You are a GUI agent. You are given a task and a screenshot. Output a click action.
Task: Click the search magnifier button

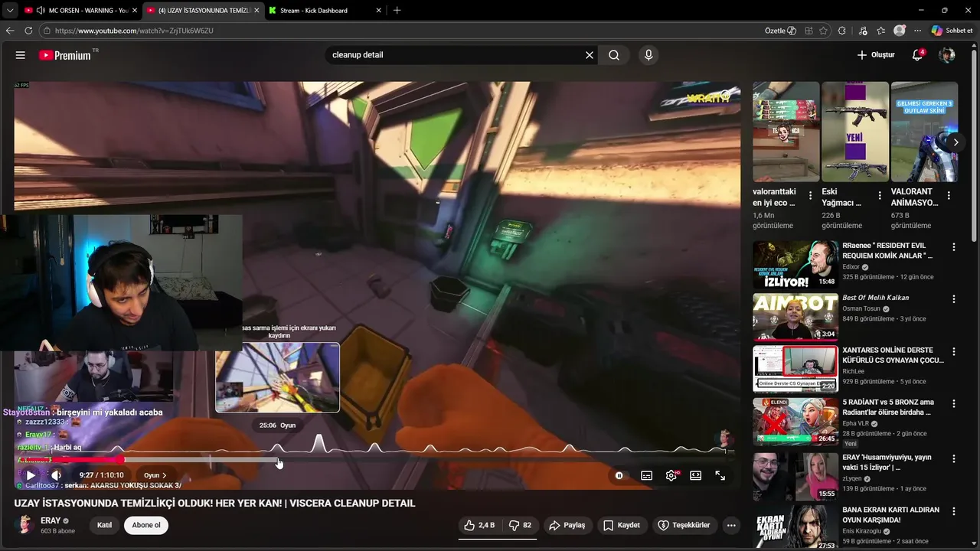pyautogui.click(x=614, y=55)
